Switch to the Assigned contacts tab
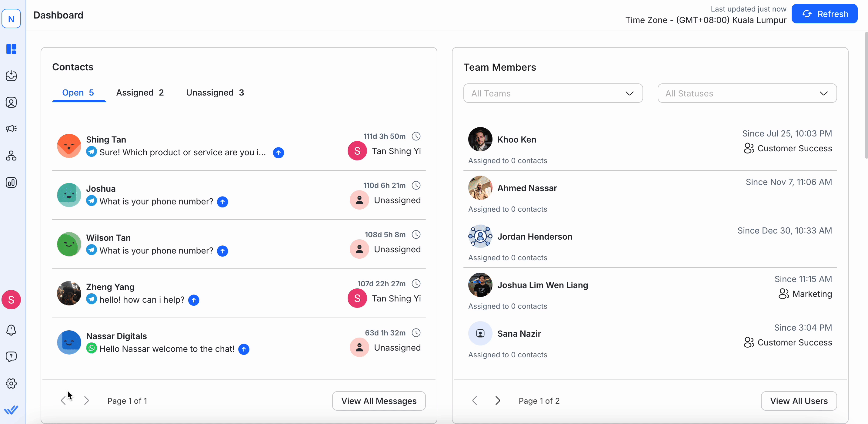Image resolution: width=868 pixels, height=424 pixels. pyautogui.click(x=140, y=93)
